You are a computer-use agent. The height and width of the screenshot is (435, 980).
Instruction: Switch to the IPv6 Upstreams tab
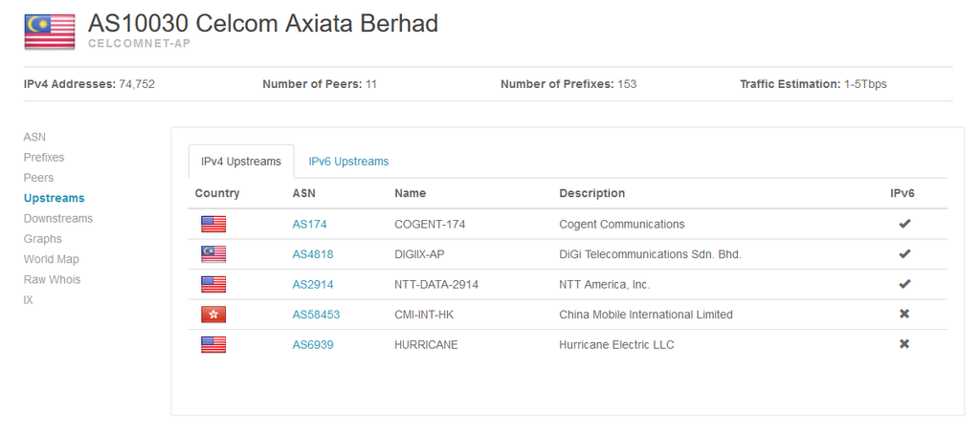[x=348, y=162]
